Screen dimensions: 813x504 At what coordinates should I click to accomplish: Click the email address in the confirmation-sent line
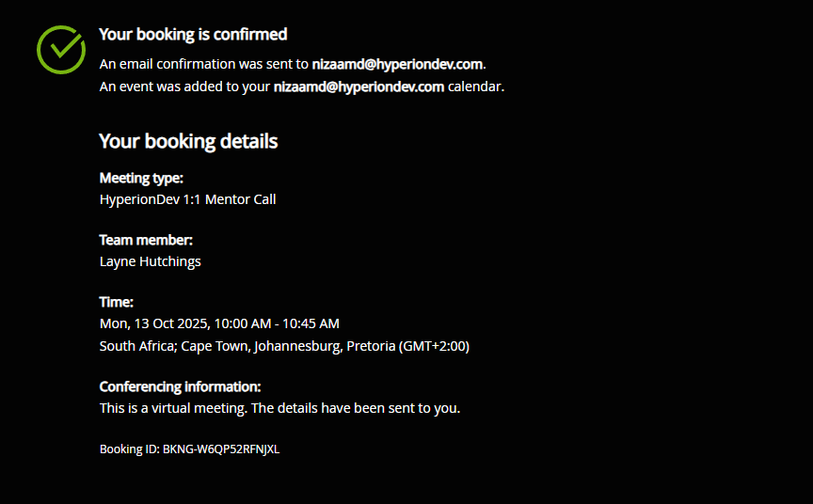(397, 65)
